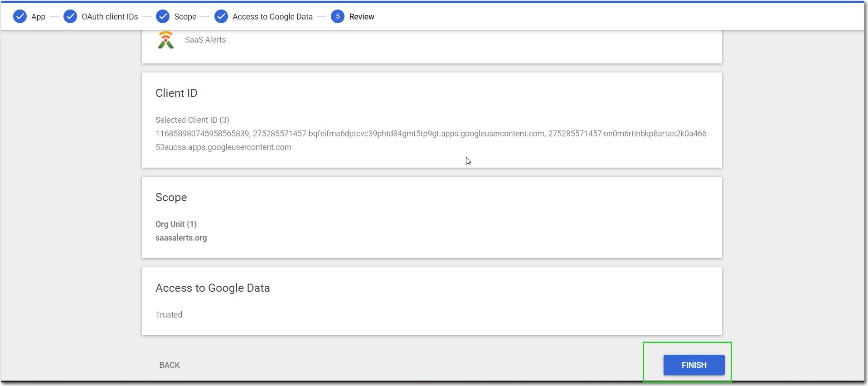This screenshot has height=386, width=868.
Task: Return to the OAuth client IDs step
Action: point(110,17)
